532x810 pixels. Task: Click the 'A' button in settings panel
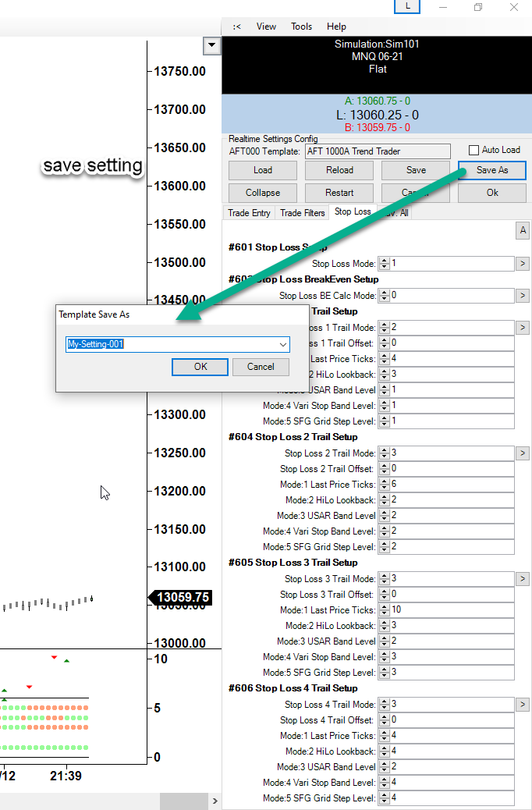pyautogui.click(x=523, y=230)
